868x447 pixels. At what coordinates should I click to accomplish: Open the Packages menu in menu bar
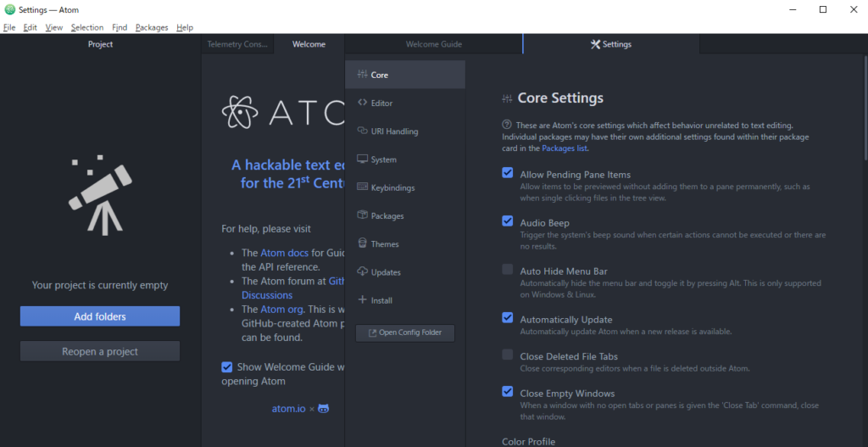point(152,27)
